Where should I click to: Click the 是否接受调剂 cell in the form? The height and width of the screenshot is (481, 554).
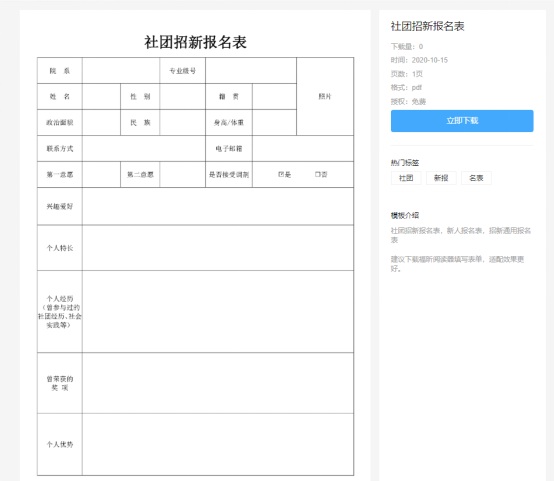229,174
